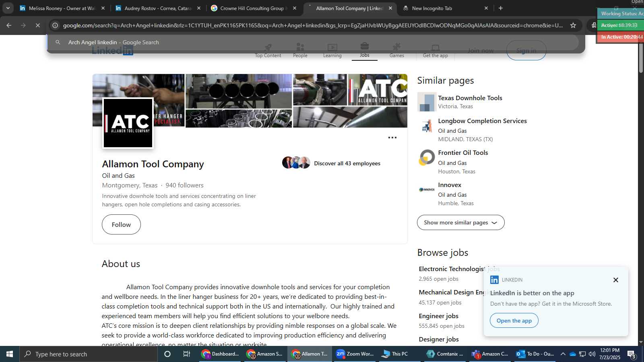Viewport: 644px width, 362px height.
Task: Open the Games navigation icon
Action: pyautogui.click(x=396, y=50)
